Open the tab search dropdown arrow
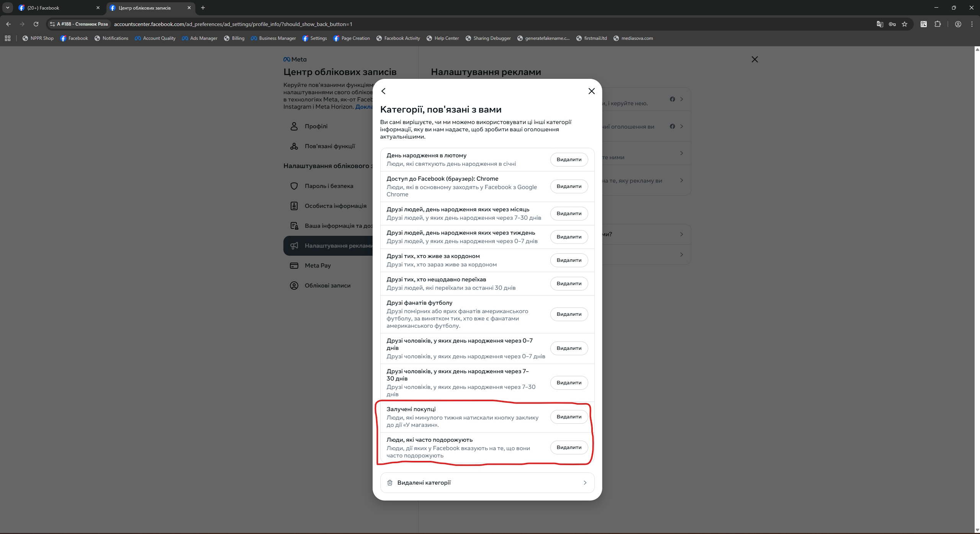Screen dimensions: 980x534 coord(7,8)
